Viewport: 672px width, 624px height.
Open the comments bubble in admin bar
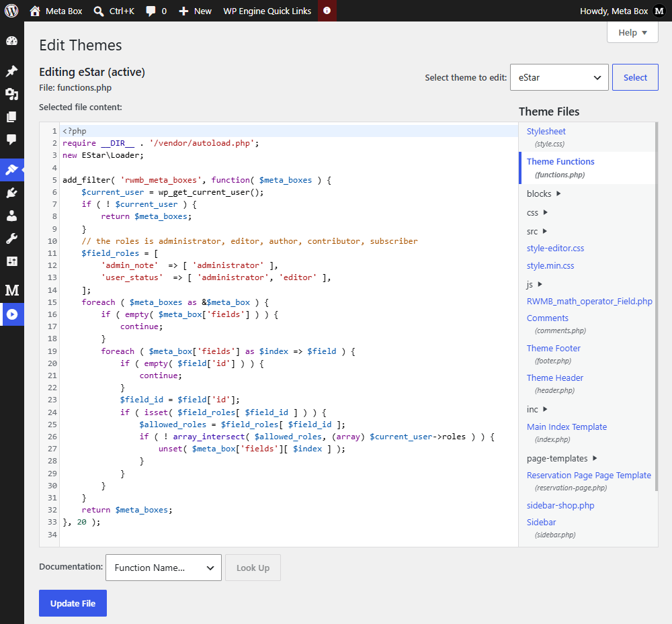151,11
